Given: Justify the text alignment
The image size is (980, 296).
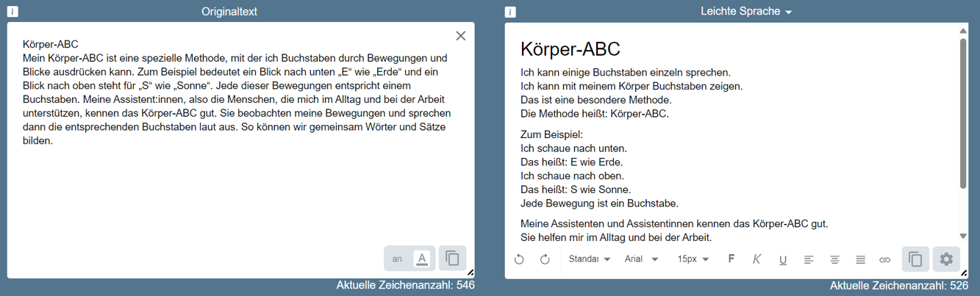Looking at the screenshot, I should 860,259.
